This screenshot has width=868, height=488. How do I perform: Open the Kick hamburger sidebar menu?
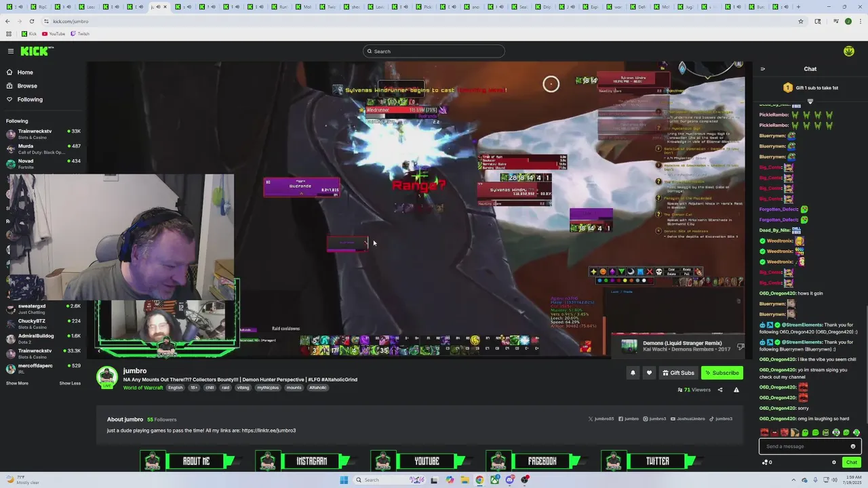[x=11, y=51]
